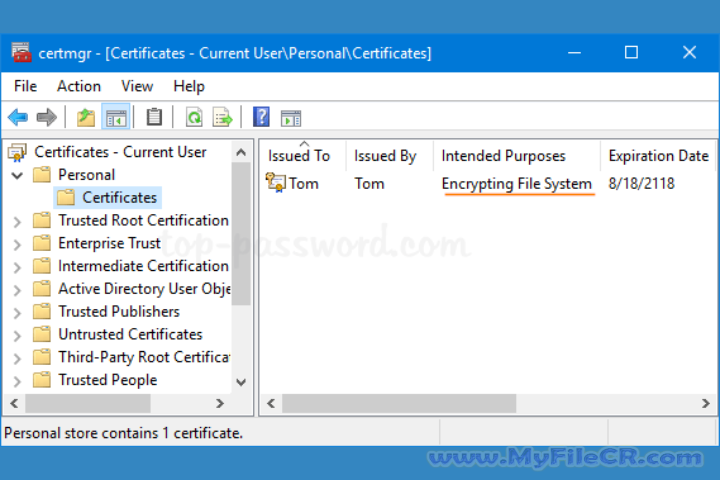This screenshot has width=720, height=480.
Task: Select the Tom certificate icon
Action: pos(276,183)
